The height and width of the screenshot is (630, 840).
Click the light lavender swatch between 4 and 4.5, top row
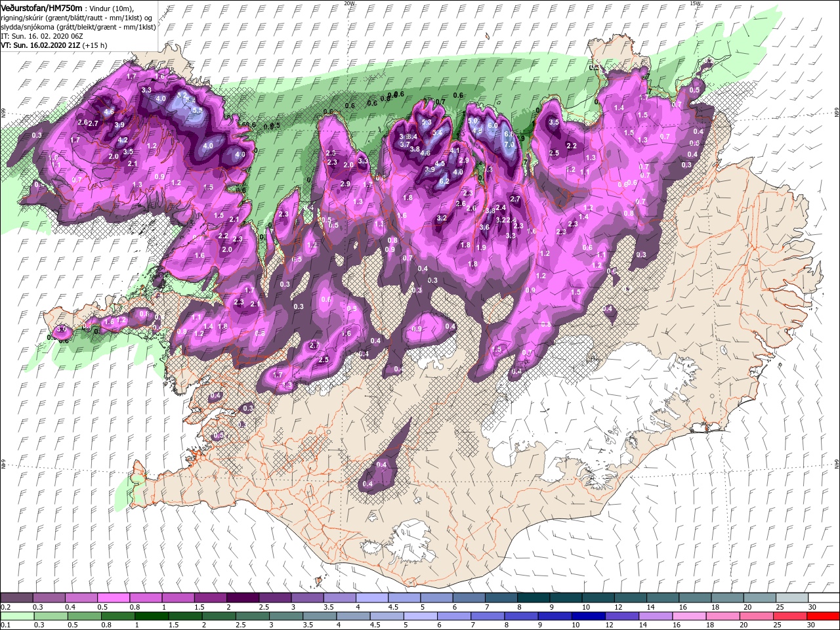click(x=371, y=598)
